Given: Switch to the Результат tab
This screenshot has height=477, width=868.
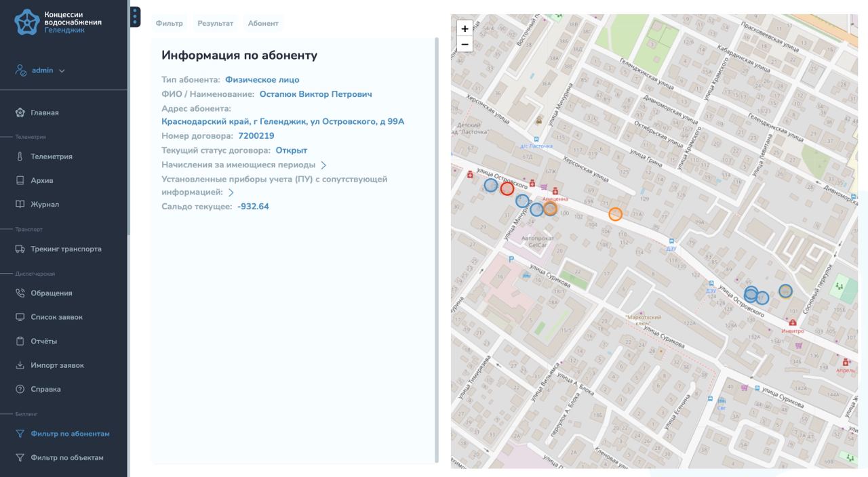Looking at the screenshot, I should [x=215, y=23].
